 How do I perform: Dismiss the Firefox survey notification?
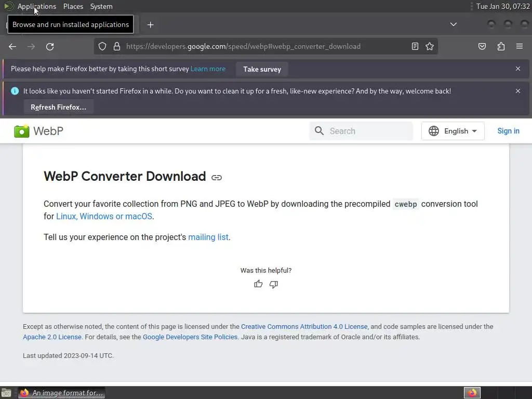coord(518,69)
